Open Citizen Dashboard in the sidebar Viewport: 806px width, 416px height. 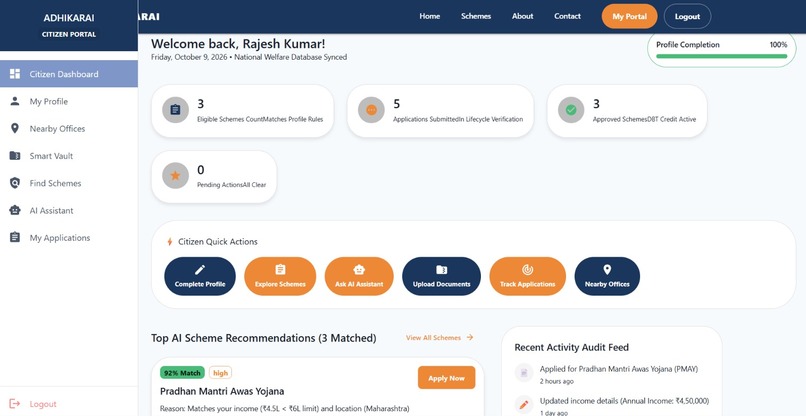(68, 74)
